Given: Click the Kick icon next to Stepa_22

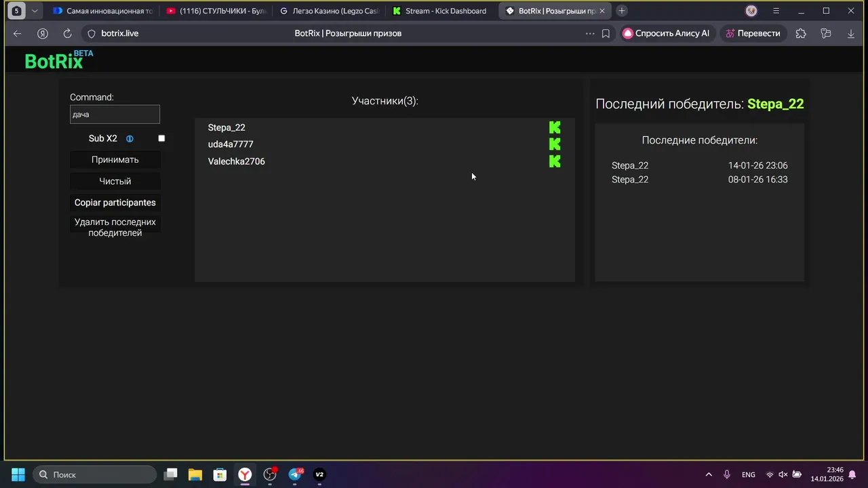Looking at the screenshot, I should pos(555,127).
